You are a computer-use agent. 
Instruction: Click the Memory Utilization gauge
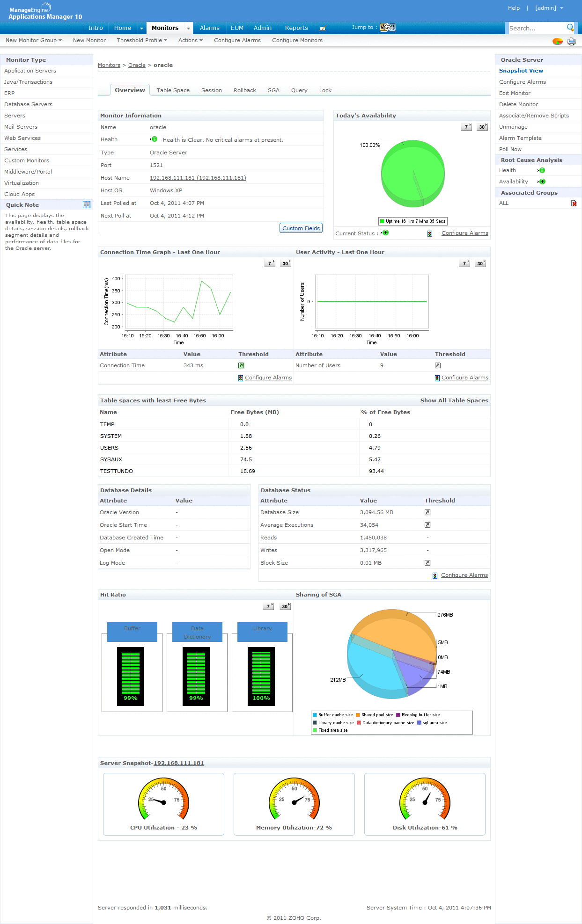pos(294,799)
